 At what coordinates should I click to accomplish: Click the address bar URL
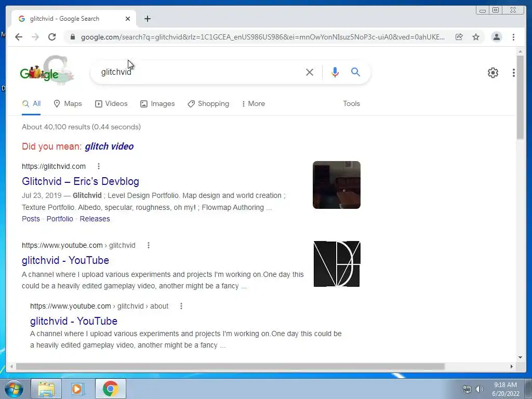point(262,37)
